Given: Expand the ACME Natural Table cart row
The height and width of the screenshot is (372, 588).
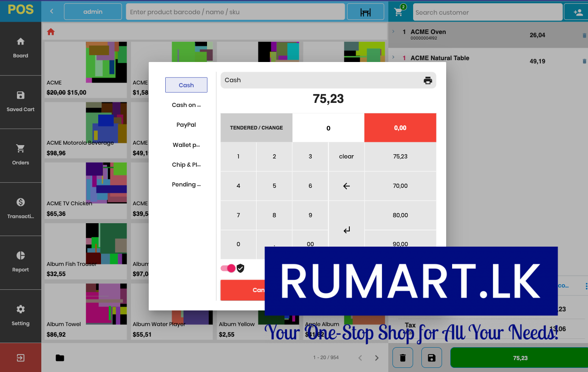Looking at the screenshot, I should point(393,58).
